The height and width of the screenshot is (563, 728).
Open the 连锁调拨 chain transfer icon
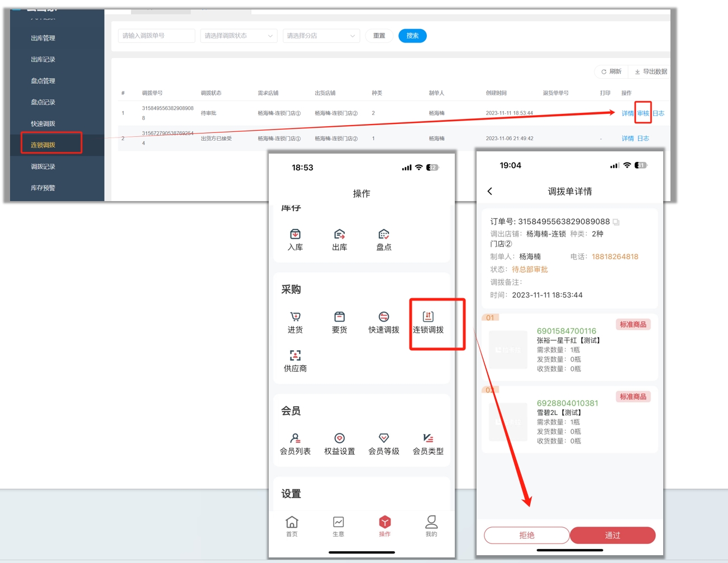coord(428,317)
